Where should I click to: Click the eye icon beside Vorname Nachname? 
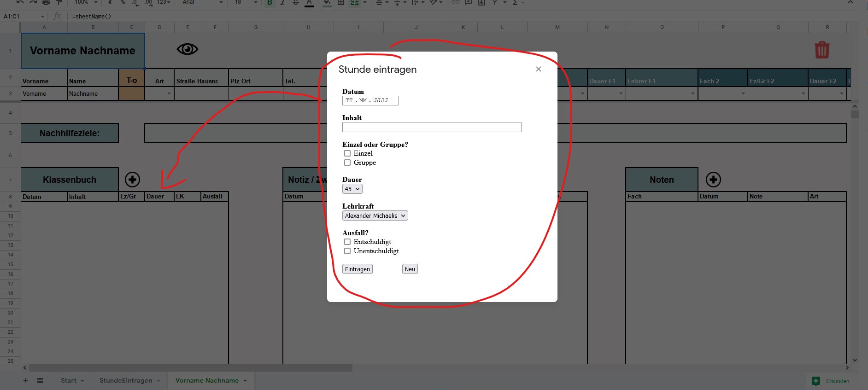[x=188, y=49]
